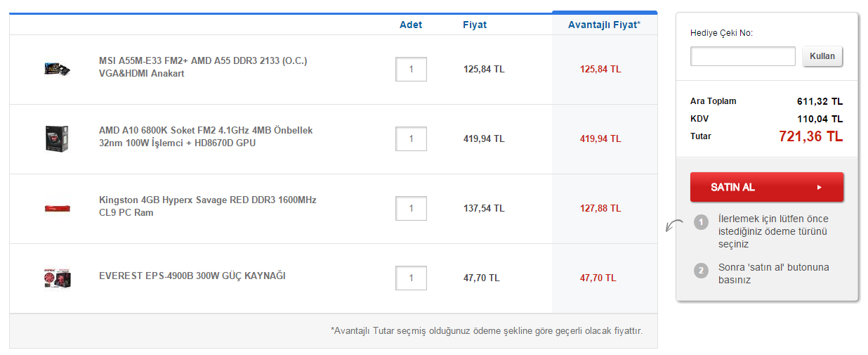This screenshot has height=355, width=868.
Task: Edit quantity field for Kingston RAM
Action: click(411, 208)
